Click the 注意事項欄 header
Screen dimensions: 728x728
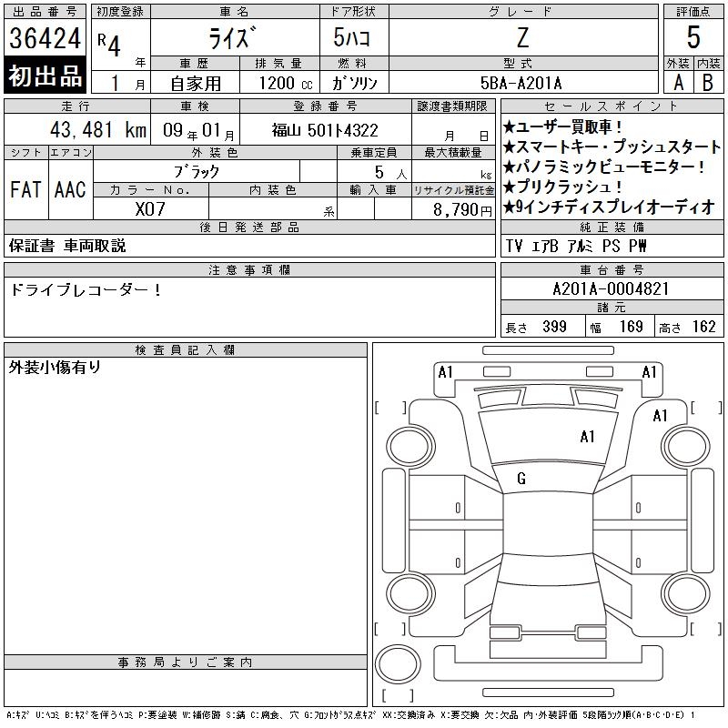(x=249, y=269)
